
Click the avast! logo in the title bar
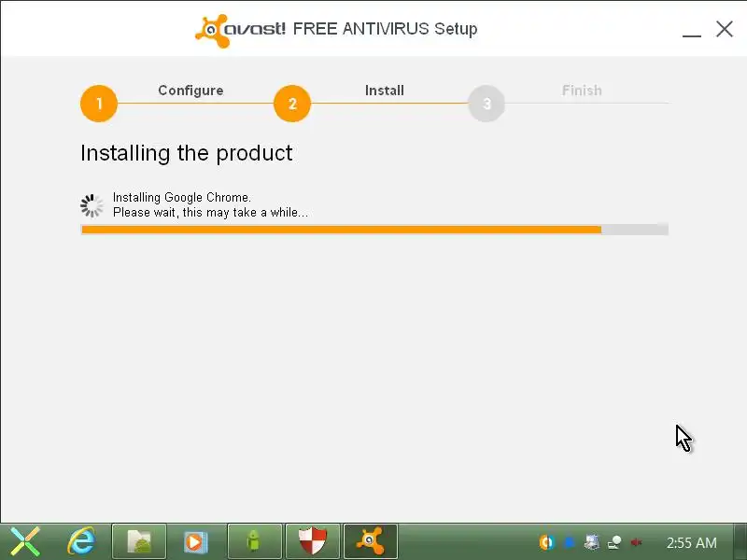click(241, 30)
